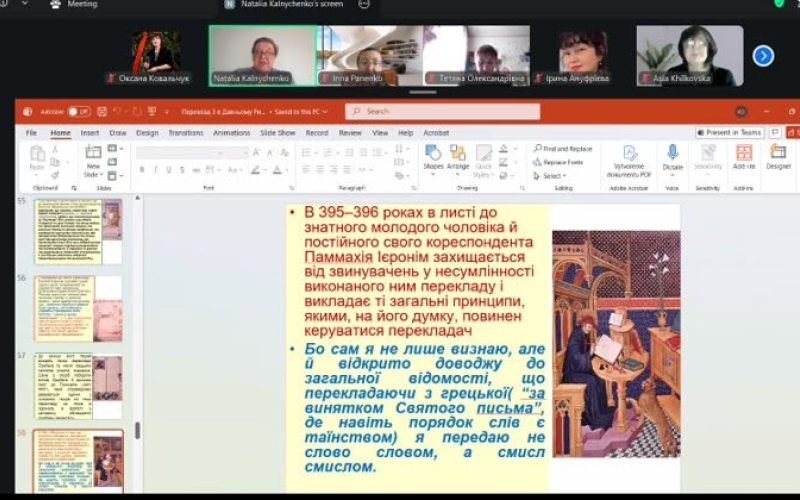Open the Font Color dropdown arrow

click(x=287, y=170)
